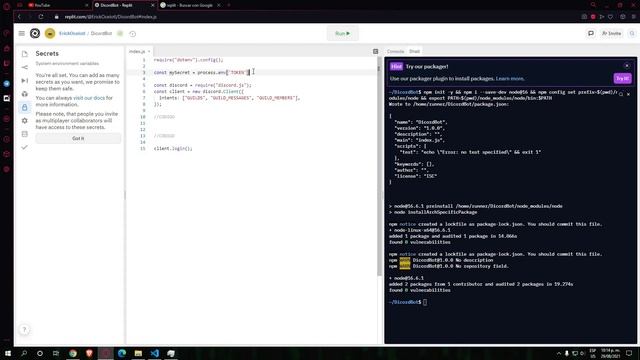
Task: Open the repl version history icon
Action: click(133, 34)
